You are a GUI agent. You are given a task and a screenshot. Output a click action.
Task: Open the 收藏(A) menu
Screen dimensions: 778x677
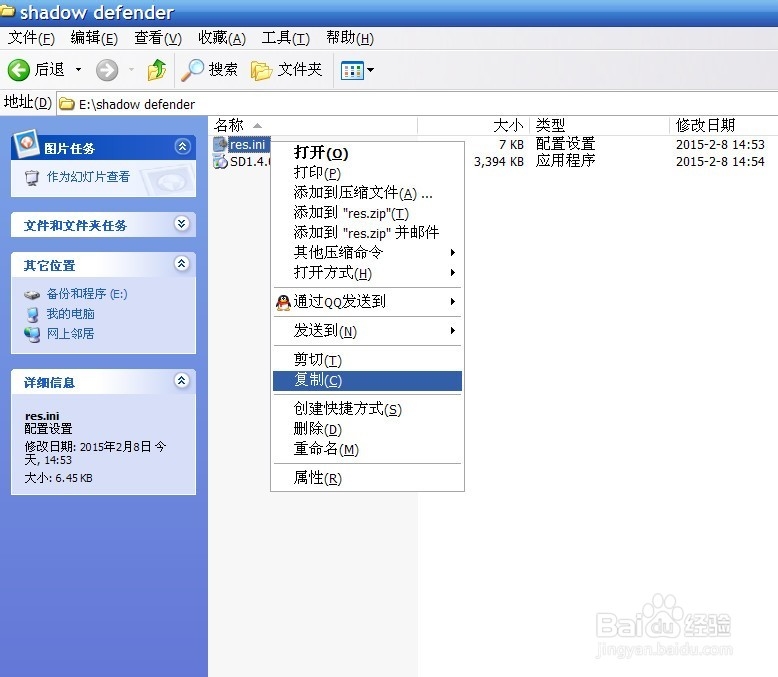[222, 38]
